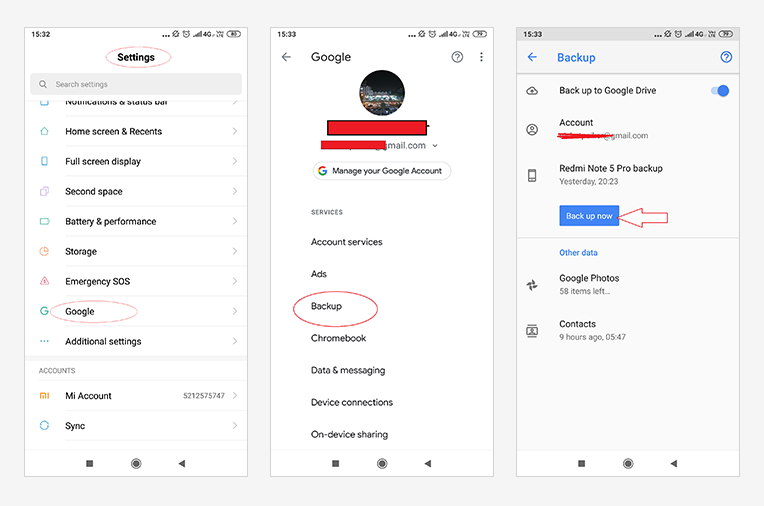Click the Mi Account number 5212575747

point(204,396)
